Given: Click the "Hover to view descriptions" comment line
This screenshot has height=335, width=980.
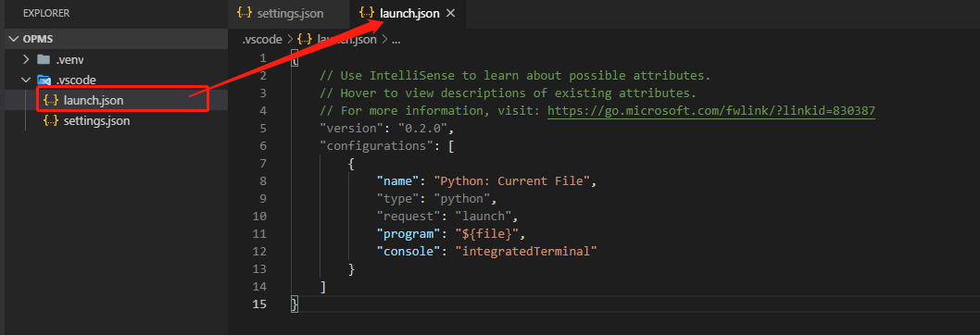Looking at the screenshot, I should 509,93.
